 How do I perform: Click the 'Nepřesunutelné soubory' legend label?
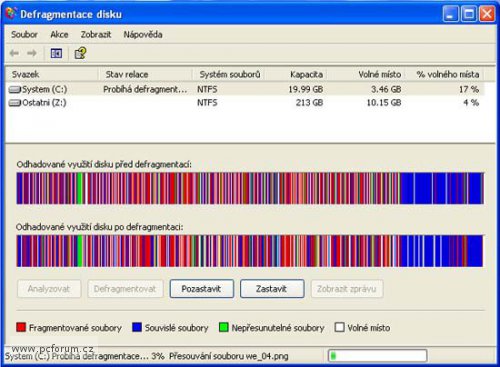coord(278,328)
